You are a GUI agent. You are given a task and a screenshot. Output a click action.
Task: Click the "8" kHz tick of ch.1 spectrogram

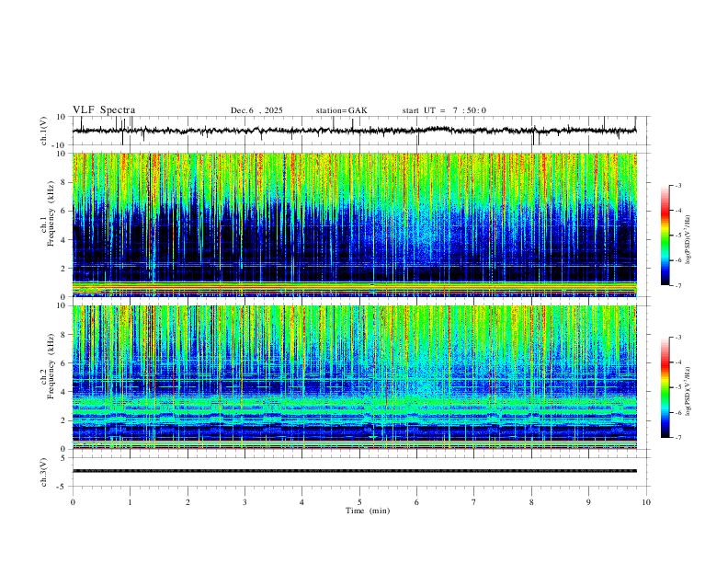[63, 182]
